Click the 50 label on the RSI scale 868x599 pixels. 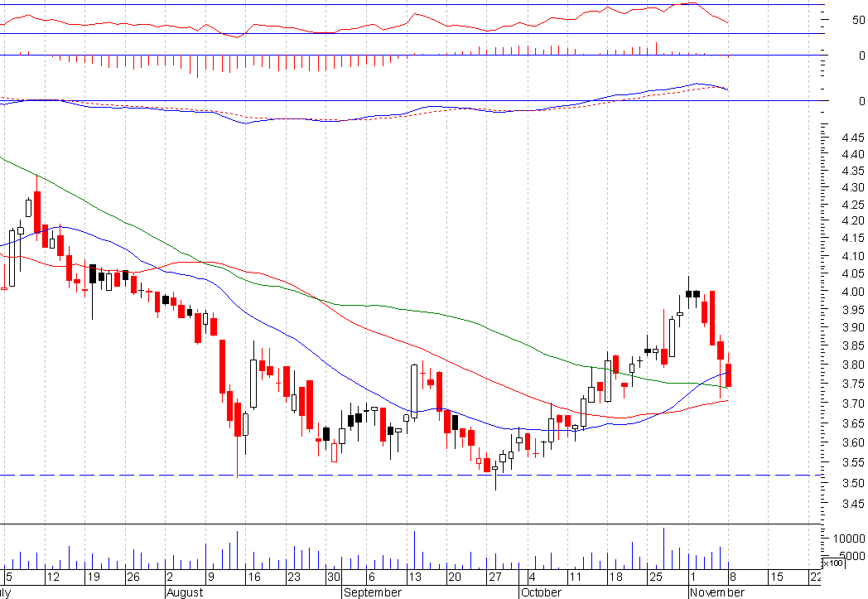tap(858, 20)
